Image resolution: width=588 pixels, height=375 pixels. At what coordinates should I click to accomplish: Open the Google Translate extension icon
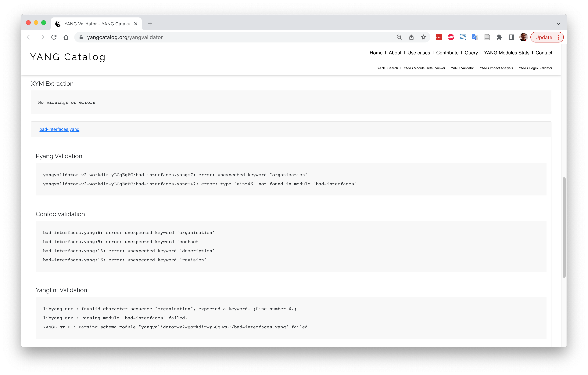pos(475,37)
